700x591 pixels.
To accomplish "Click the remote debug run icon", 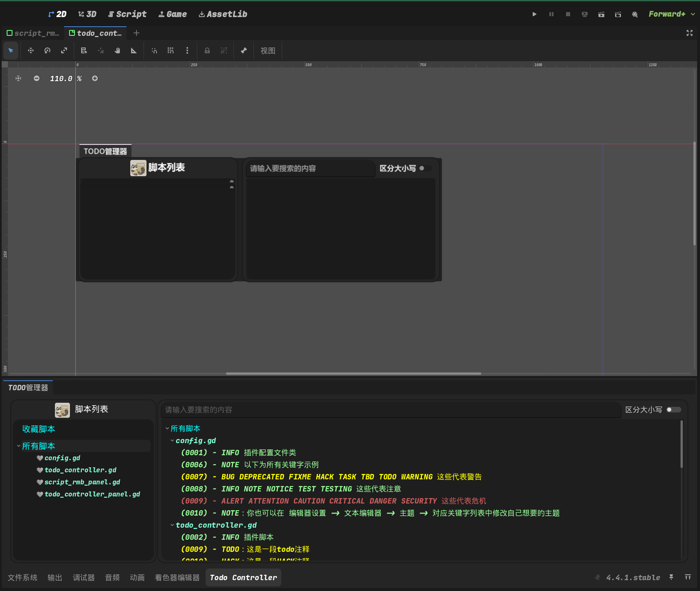I will coord(585,14).
